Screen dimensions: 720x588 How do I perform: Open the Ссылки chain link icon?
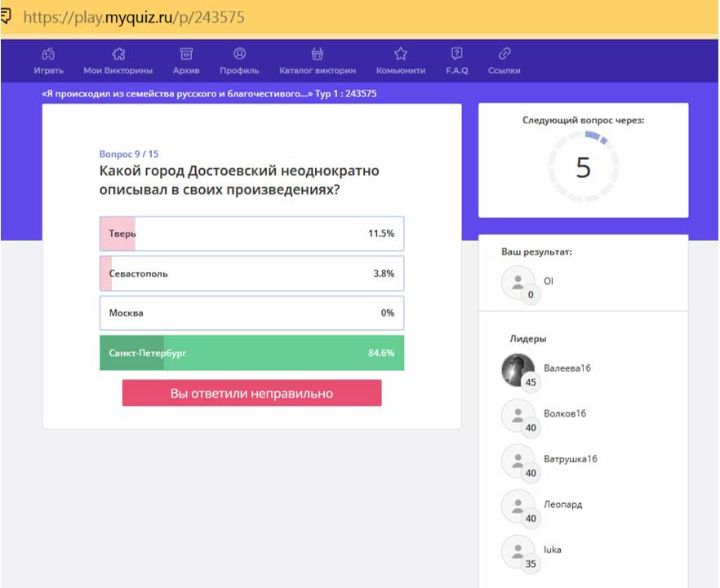[504, 54]
